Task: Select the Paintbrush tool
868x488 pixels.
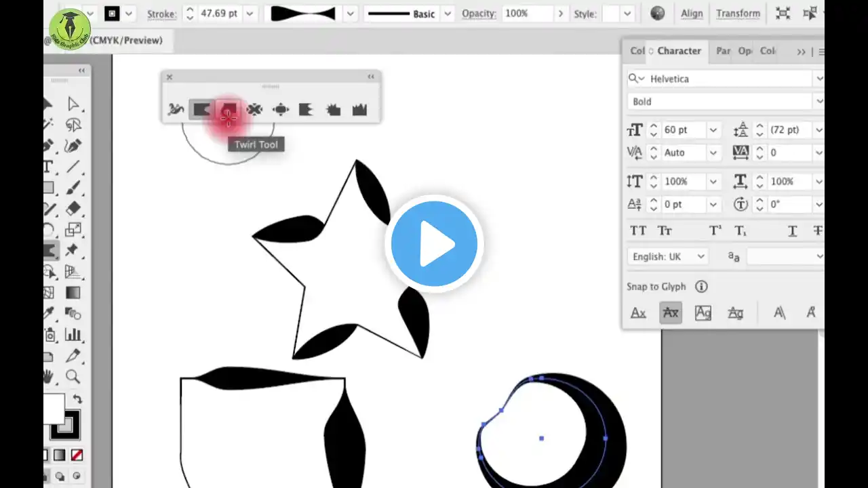Action: click(73, 188)
